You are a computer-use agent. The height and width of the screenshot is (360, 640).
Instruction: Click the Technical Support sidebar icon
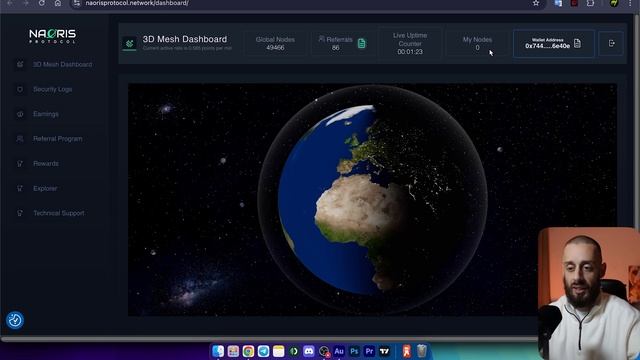[20, 213]
